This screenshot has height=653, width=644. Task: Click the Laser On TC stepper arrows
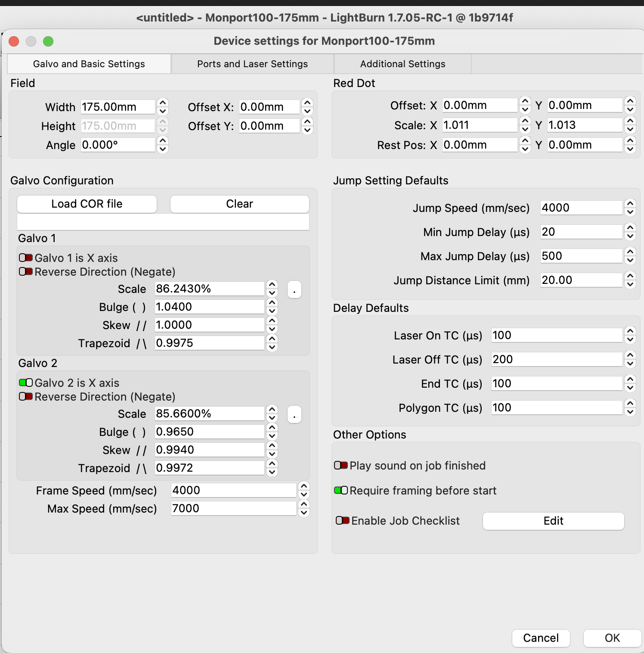630,335
